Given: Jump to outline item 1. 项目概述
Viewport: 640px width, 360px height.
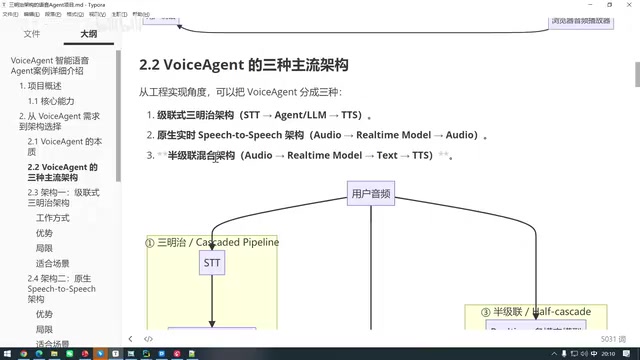Looking at the screenshot, I should (40, 86).
